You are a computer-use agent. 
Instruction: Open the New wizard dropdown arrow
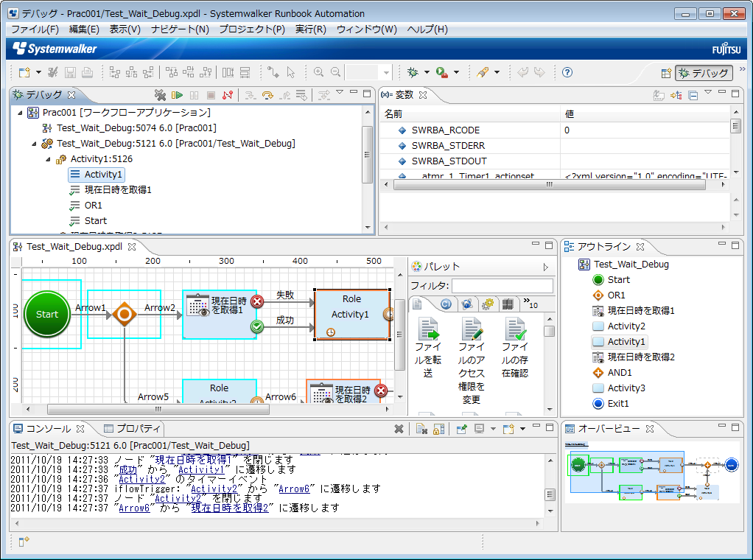[39, 72]
